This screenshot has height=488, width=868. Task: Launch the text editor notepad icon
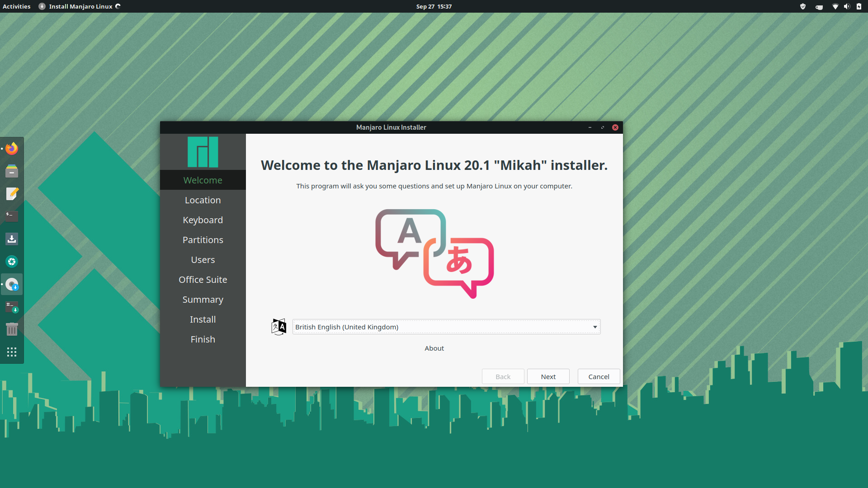point(12,194)
